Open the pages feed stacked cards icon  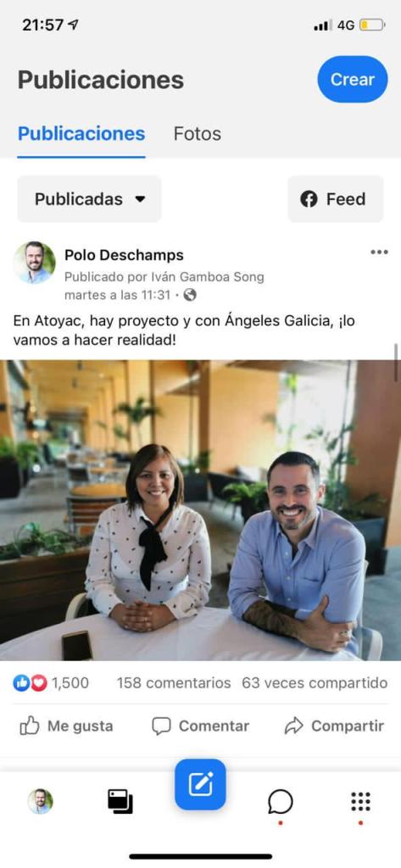120,801
